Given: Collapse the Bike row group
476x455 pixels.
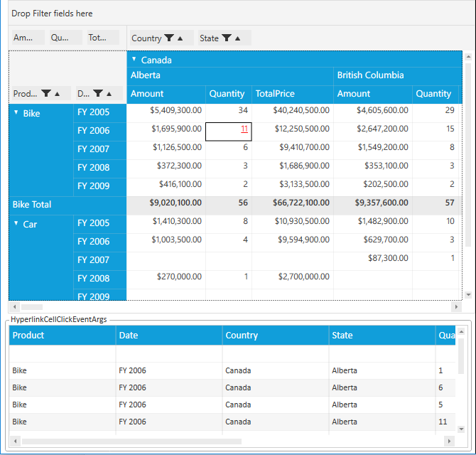Looking at the screenshot, I should click(16, 112).
